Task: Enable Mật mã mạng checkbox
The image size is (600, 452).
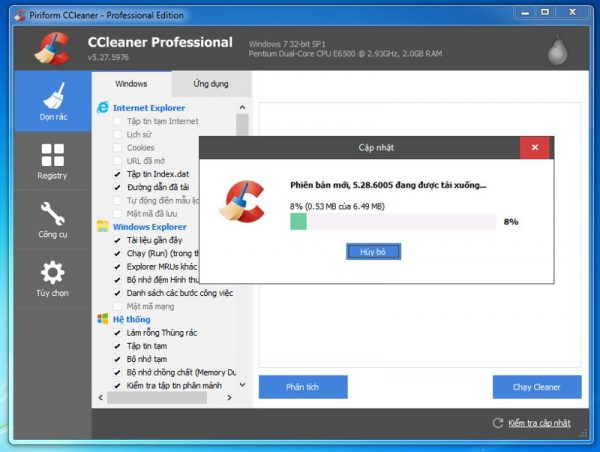Action: [117, 306]
